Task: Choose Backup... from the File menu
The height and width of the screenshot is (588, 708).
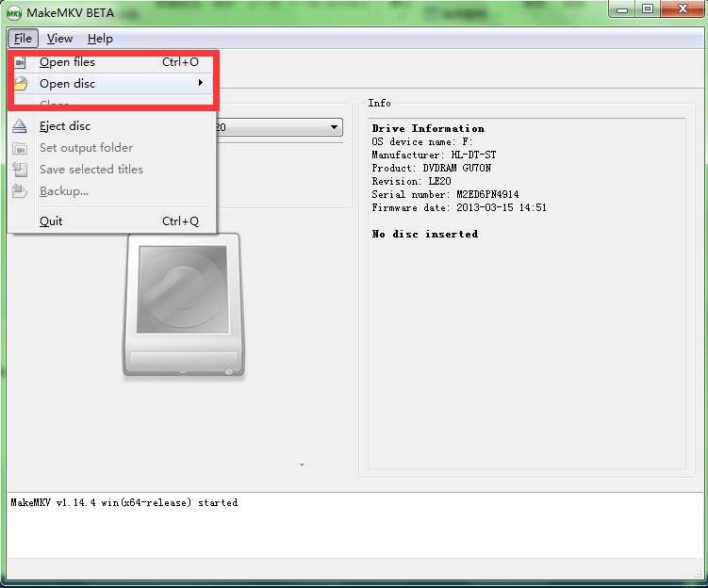Action: (113, 191)
